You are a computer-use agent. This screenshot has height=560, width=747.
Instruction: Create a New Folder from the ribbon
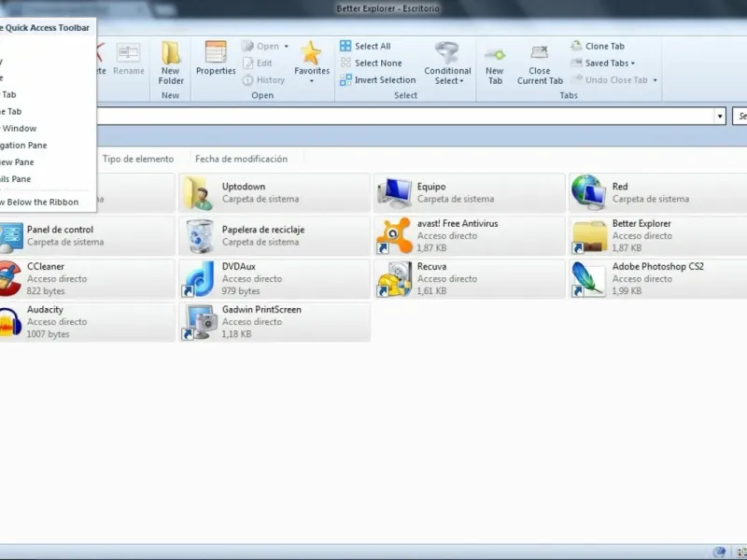(171, 63)
